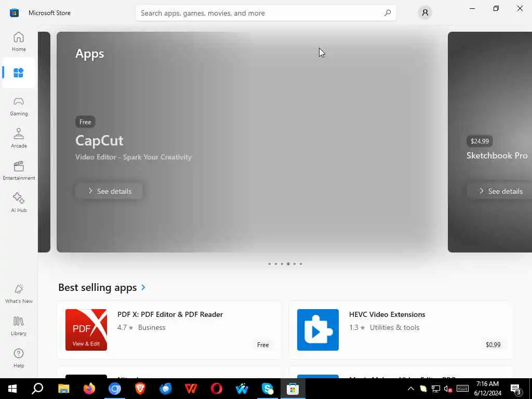Screen dimensions: 532x399
Task: Open the AI Hub section
Action: (19, 203)
